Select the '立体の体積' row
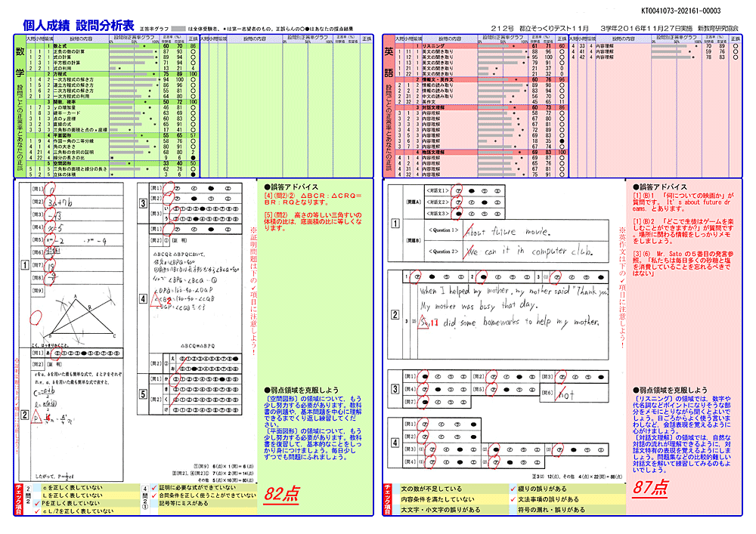Viewport: 756px width, 534px height. tap(113, 174)
